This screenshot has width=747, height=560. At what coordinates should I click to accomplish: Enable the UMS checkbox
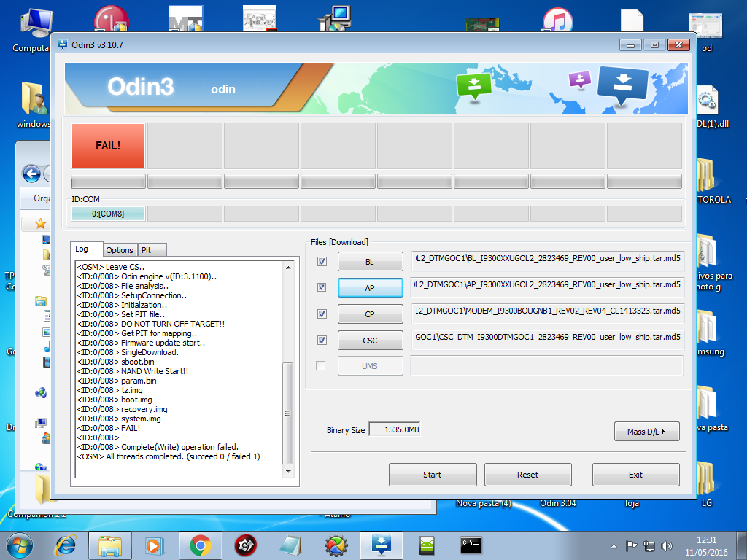(x=321, y=365)
